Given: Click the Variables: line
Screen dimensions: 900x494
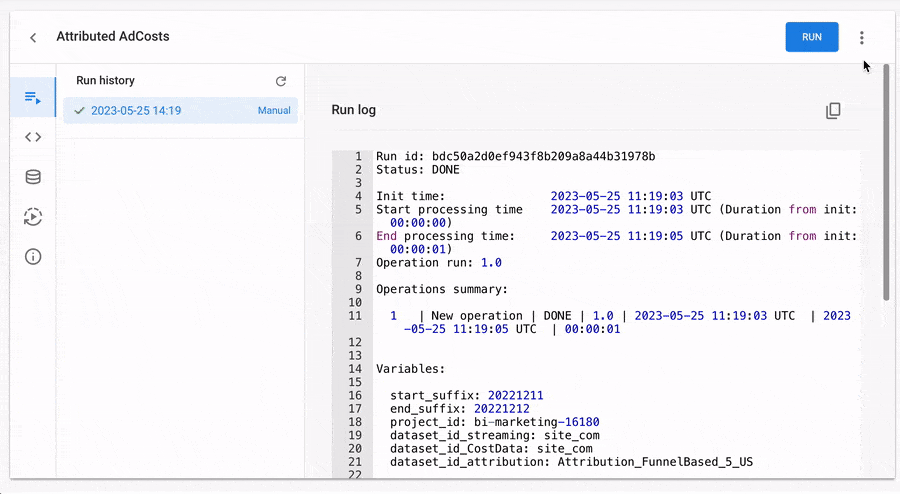Looking at the screenshot, I should coord(410,368).
